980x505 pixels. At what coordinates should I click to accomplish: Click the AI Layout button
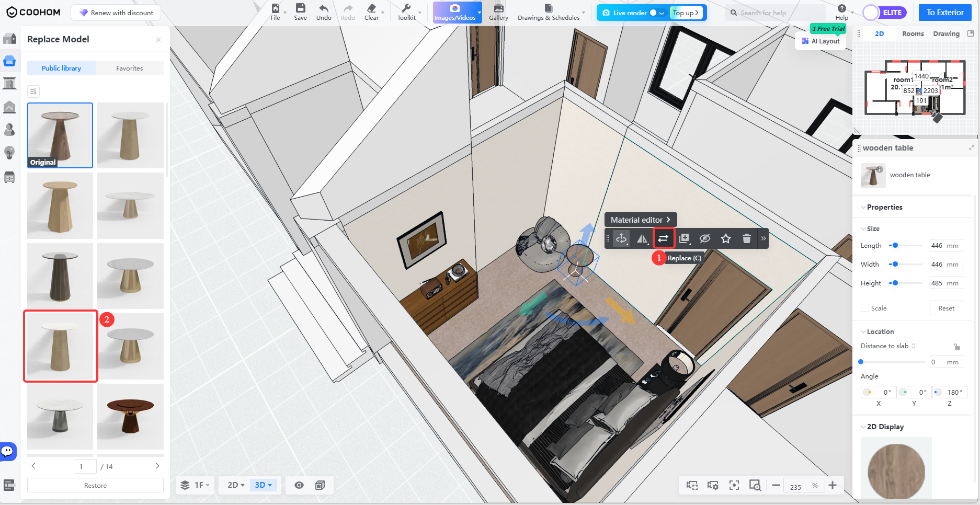click(821, 41)
